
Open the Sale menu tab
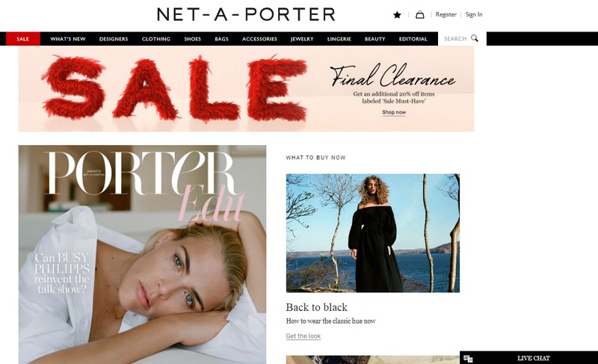click(x=23, y=39)
